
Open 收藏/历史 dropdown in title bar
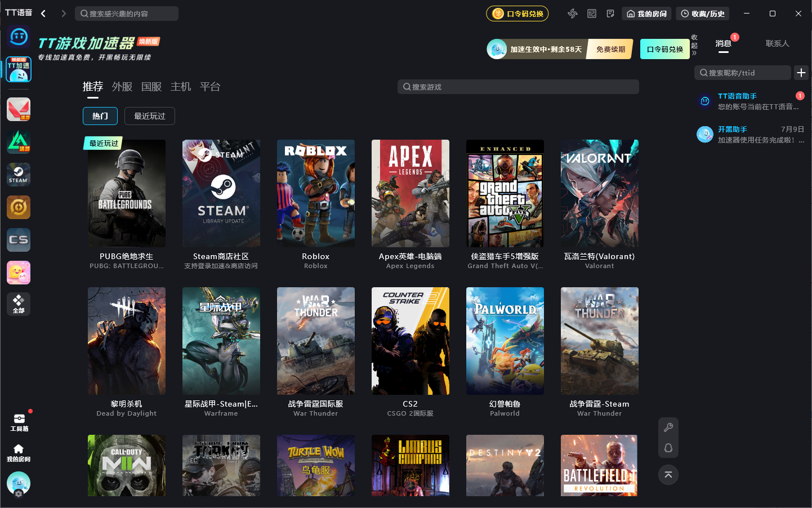click(x=702, y=14)
